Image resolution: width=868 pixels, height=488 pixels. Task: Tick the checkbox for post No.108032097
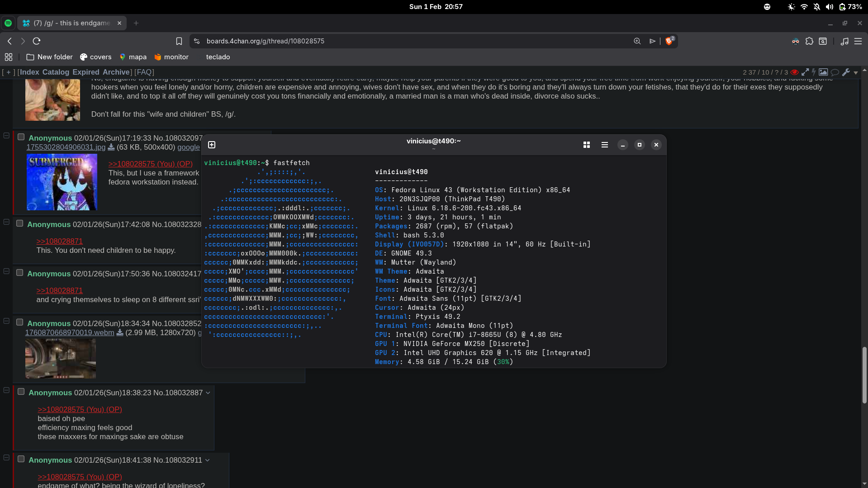pyautogui.click(x=21, y=137)
